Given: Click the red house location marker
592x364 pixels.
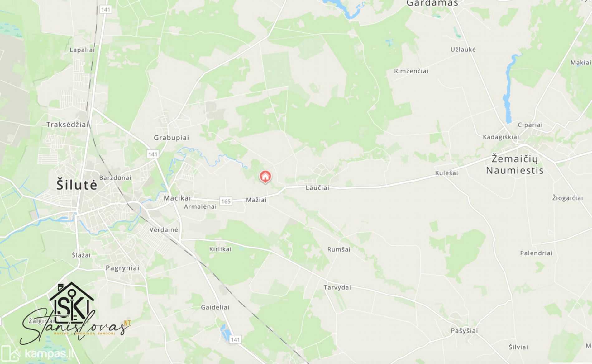Looking at the screenshot, I should (x=265, y=177).
